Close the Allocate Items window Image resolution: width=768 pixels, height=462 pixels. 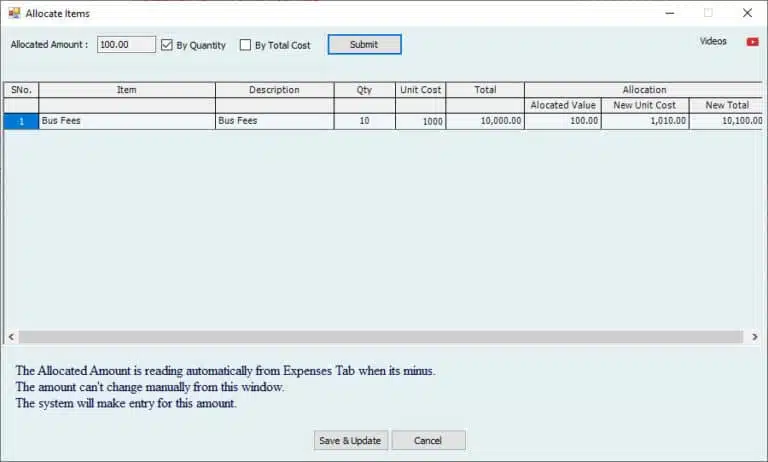click(x=747, y=13)
